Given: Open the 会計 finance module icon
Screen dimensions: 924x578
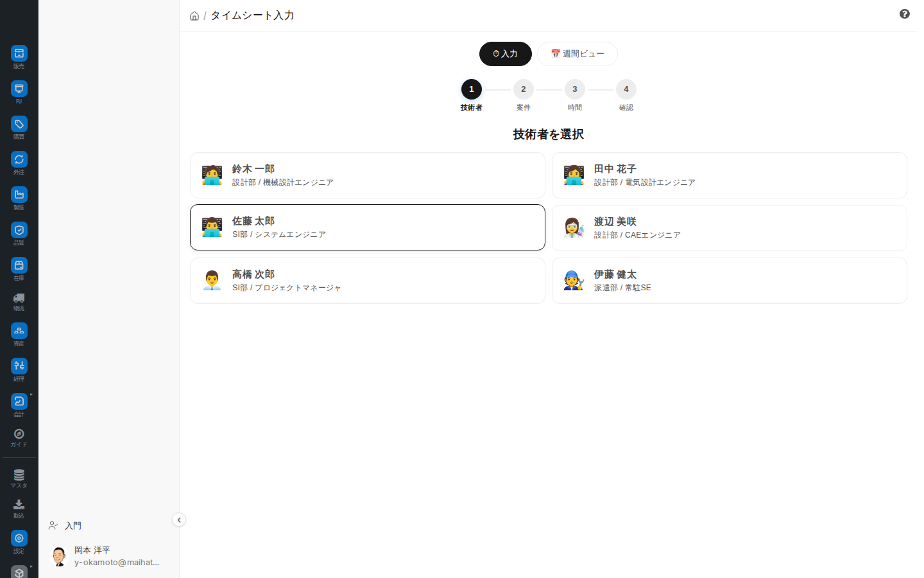Looking at the screenshot, I should pos(19,401).
